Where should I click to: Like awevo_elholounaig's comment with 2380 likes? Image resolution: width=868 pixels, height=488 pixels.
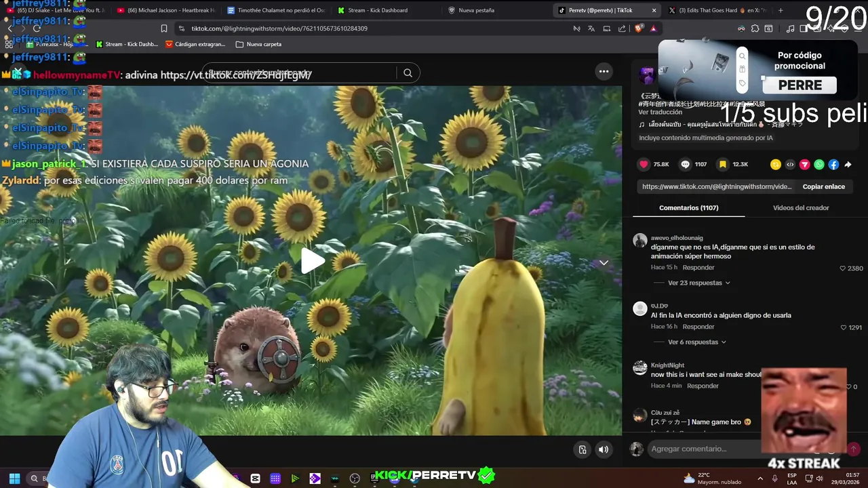pyautogui.click(x=843, y=268)
